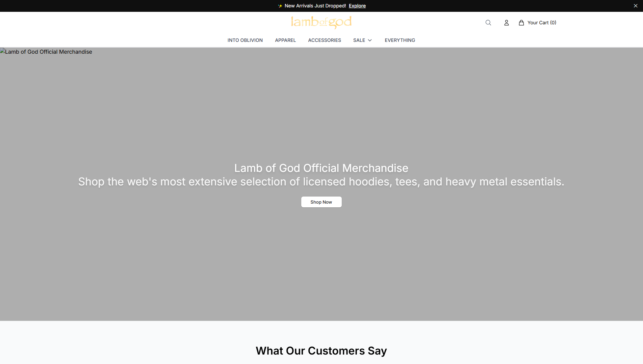Click the hero subtitle about licensed hoodies
643x364 pixels.
pyautogui.click(x=321, y=182)
